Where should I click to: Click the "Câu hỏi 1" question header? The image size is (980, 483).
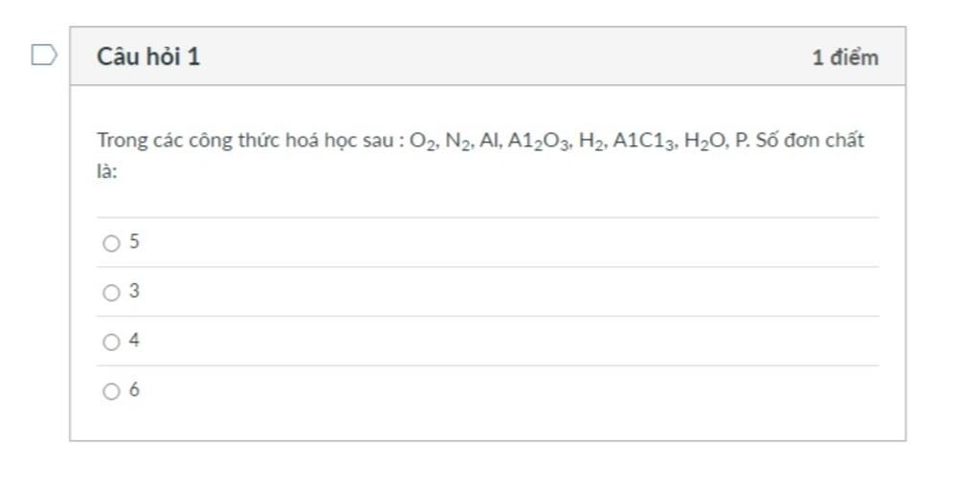[x=148, y=56]
